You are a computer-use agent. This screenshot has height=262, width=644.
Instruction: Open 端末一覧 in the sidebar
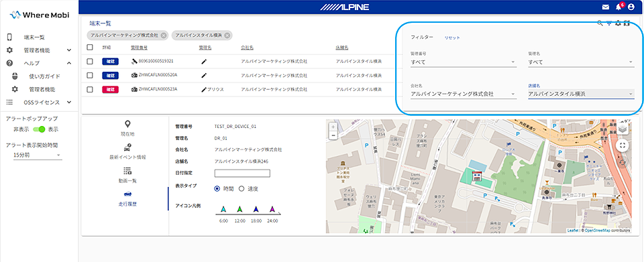click(34, 38)
